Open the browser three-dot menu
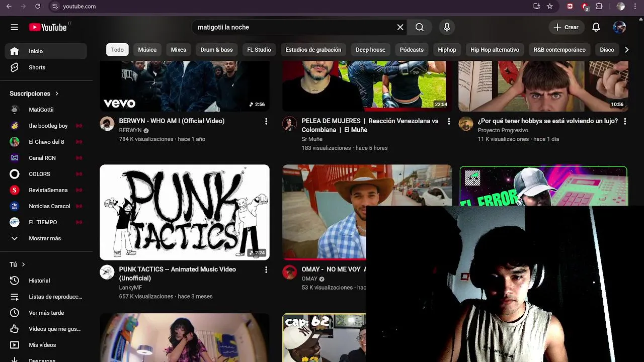The image size is (644, 362). 636,7
